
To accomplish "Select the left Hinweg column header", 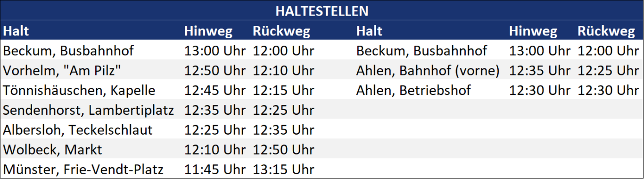I will [x=208, y=31].
